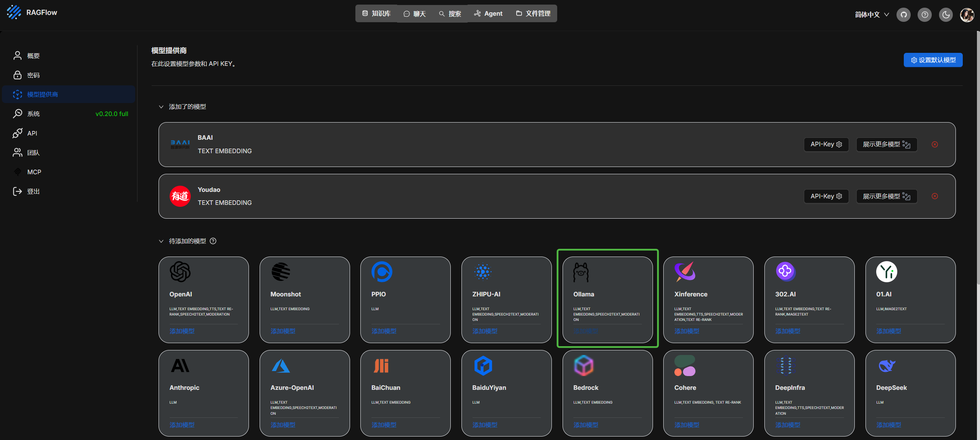Open 概要 in the sidebar

[69, 56]
